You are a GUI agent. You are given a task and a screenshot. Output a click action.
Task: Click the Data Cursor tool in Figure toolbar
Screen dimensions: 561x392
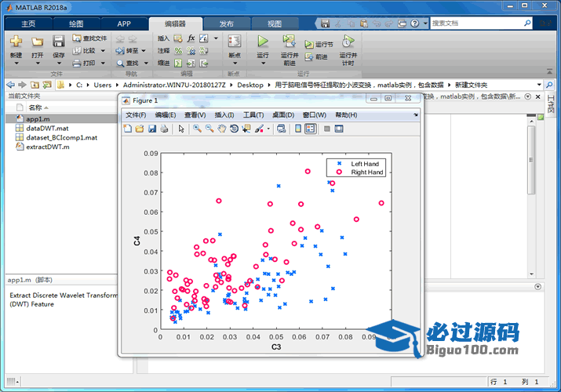click(x=246, y=129)
